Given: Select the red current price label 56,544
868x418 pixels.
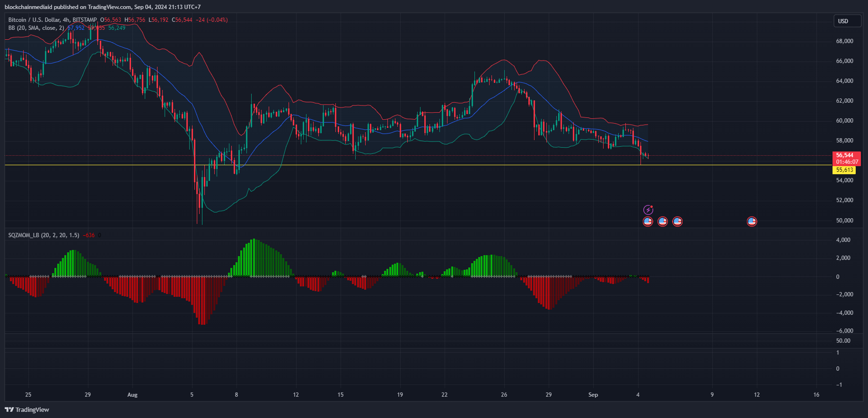Looking at the screenshot, I should [846, 155].
